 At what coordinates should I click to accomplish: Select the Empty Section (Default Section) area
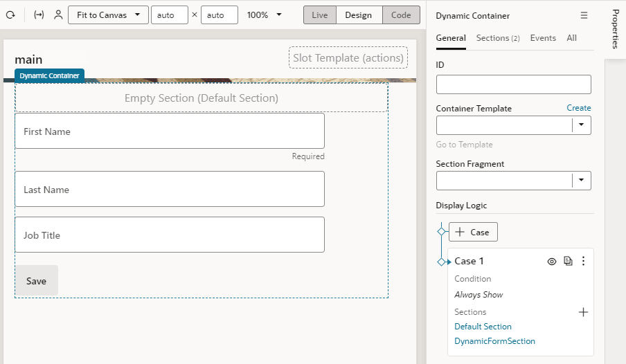click(x=202, y=98)
